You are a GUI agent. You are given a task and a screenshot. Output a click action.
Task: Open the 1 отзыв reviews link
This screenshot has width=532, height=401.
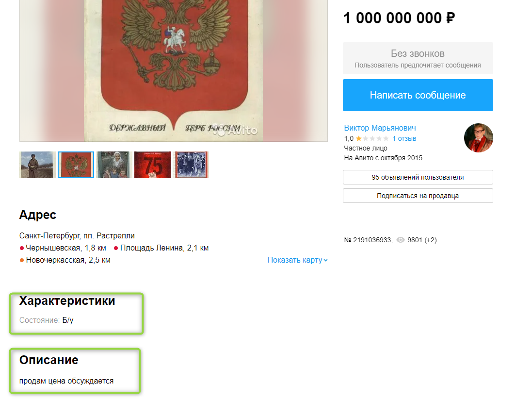click(x=404, y=138)
